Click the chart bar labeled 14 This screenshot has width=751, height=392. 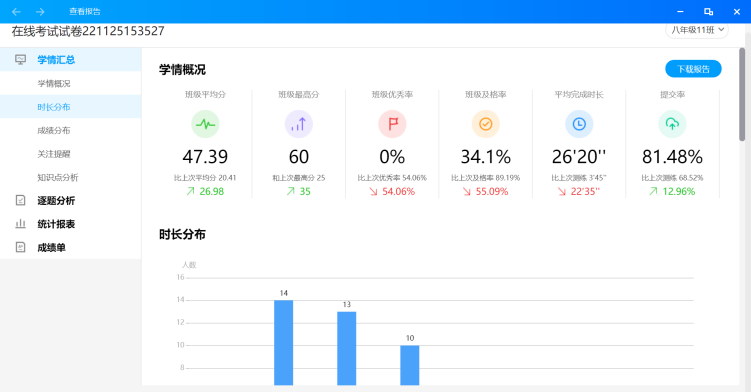coord(284,343)
